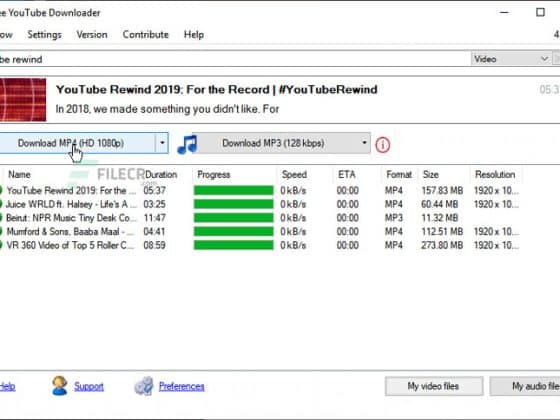Click the 11.32 MB size cell
This screenshot has height=420, width=560.
click(439, 218)
